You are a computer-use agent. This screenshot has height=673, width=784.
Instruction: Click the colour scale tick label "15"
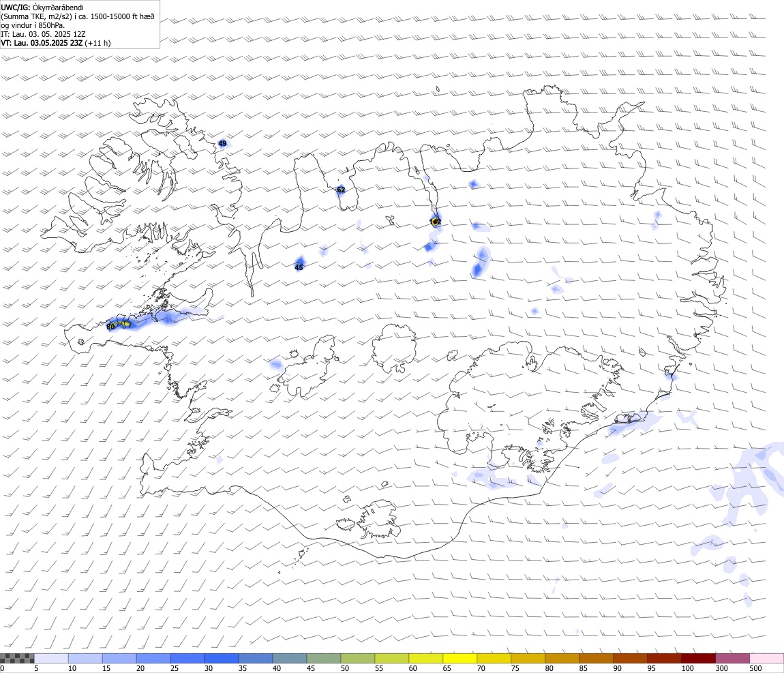pyautogui.click(x=106, y=668)
